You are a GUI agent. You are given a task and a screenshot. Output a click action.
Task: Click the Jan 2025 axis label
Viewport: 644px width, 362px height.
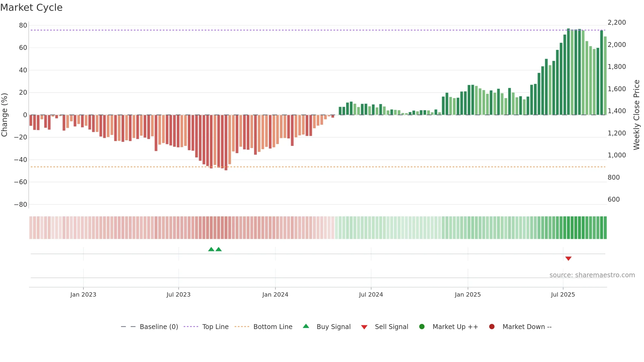468,294
